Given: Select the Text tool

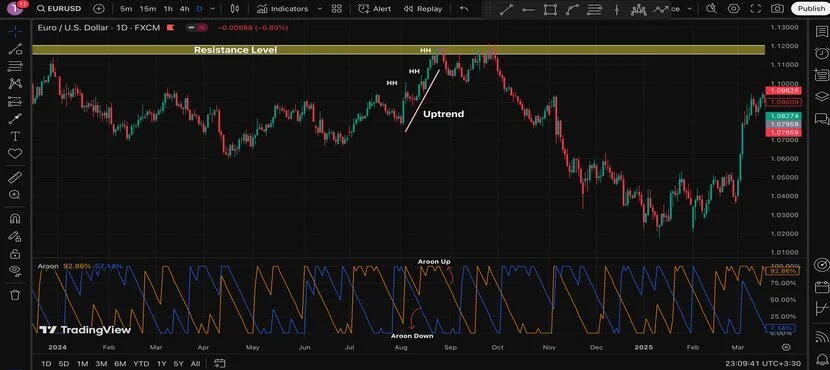Looking at the screenshot, I should [x=15, y=137].
